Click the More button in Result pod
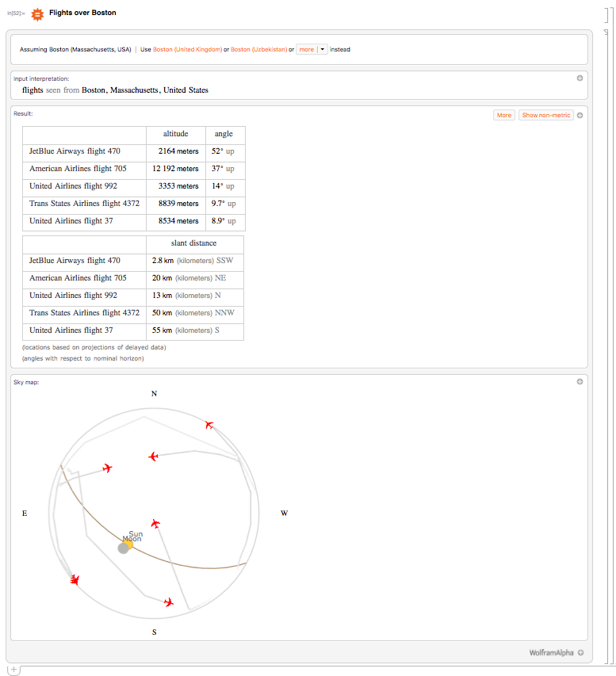 (504, 115)
